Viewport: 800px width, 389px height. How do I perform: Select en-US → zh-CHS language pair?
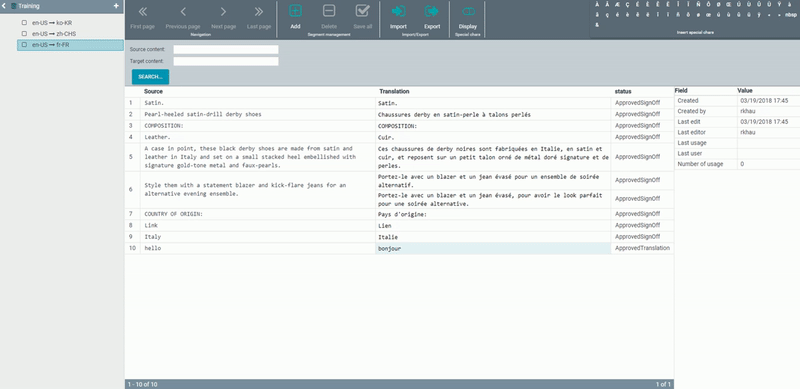tap(54, 34)
